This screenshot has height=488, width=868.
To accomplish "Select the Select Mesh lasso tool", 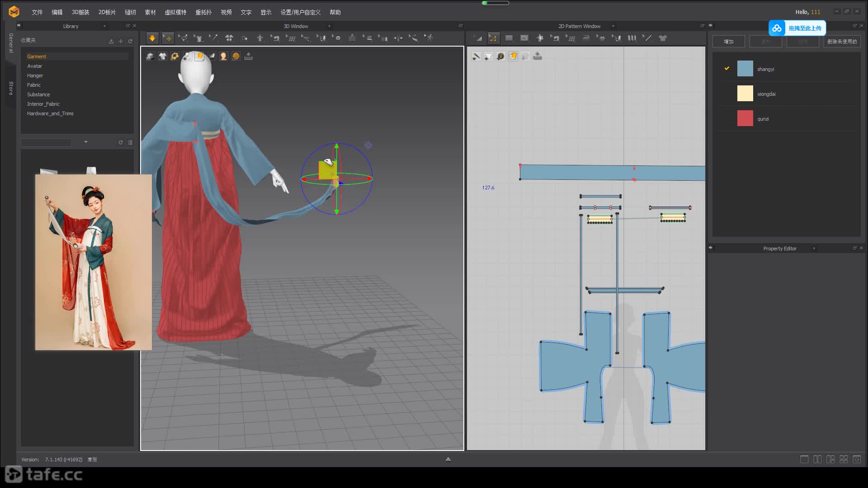I will point(183,38).
